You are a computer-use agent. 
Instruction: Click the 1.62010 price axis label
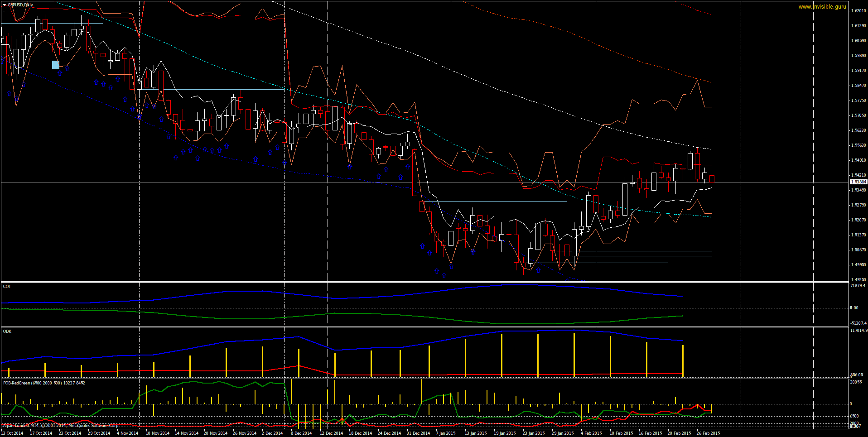click(858, 11)
